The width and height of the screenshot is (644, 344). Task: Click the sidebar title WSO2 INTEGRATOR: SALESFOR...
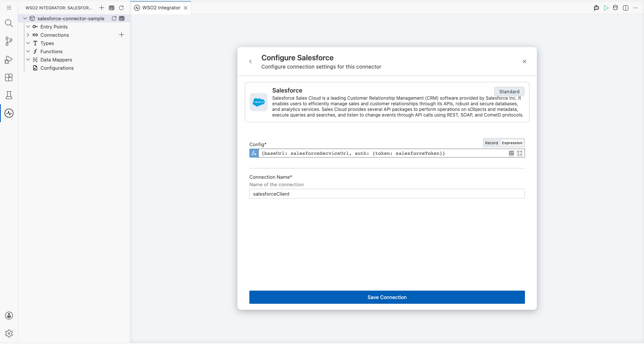pos(58,7)
